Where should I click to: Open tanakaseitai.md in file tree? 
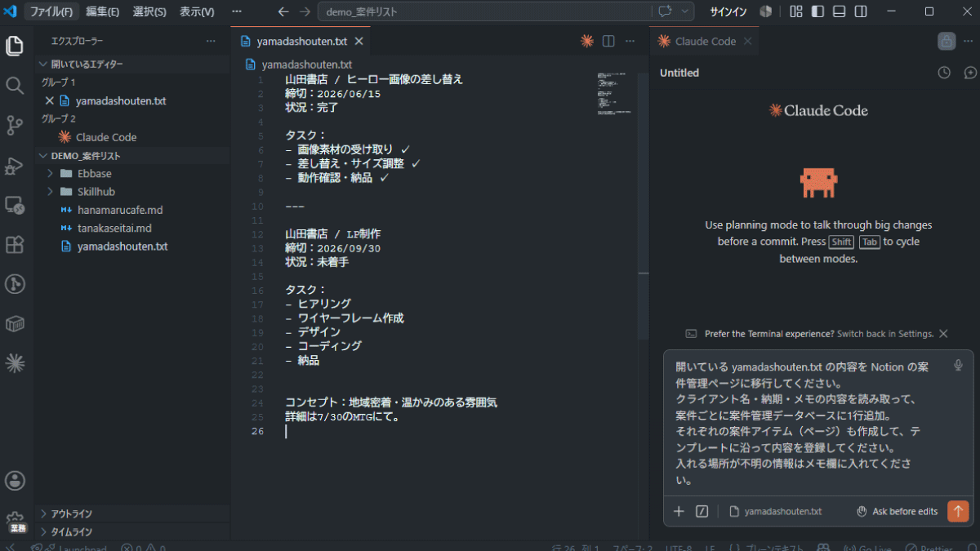pos(114,228)
